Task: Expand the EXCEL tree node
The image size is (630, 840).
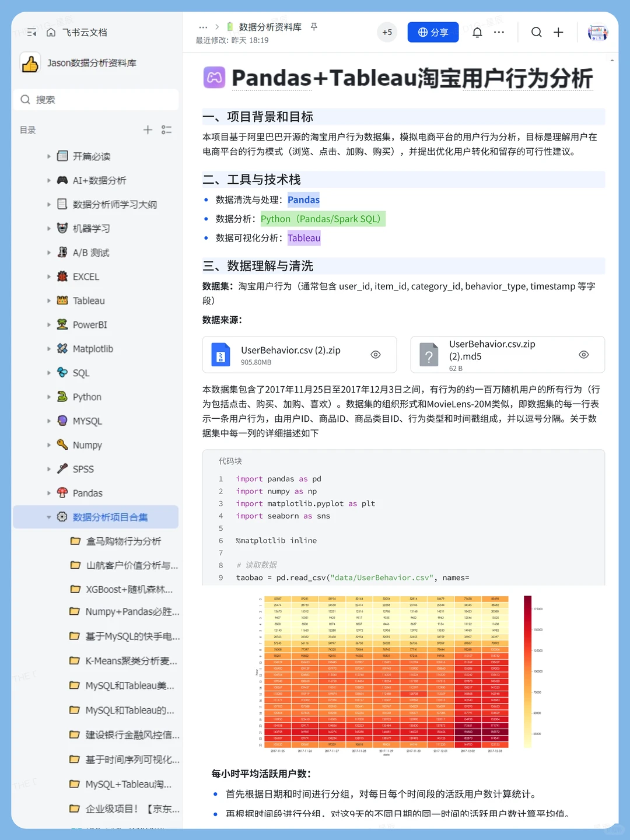Action: click(49, 276)
